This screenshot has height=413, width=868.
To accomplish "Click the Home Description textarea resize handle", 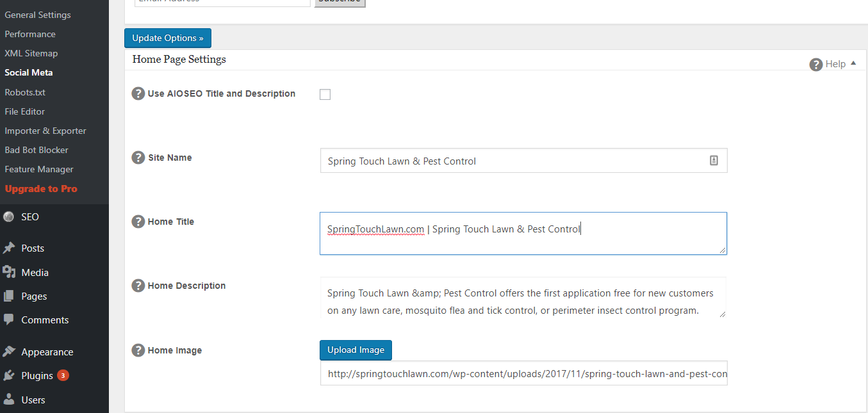I will 723,314.
